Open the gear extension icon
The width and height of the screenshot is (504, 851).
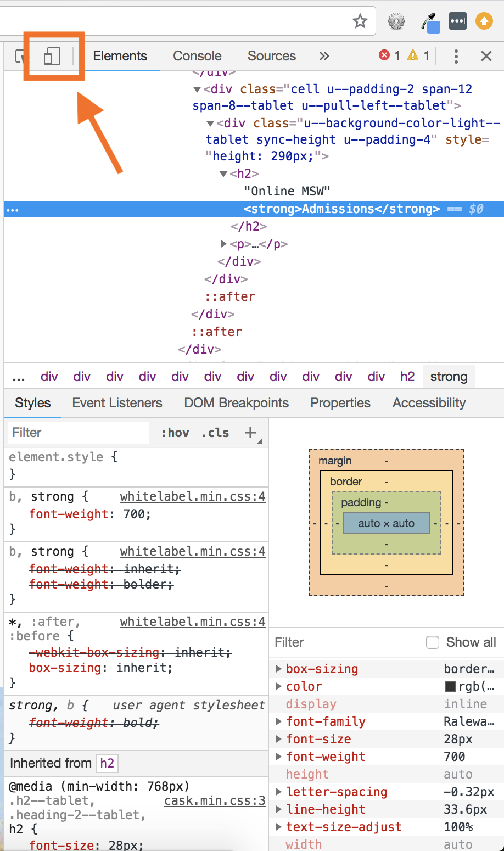(396, 21)
